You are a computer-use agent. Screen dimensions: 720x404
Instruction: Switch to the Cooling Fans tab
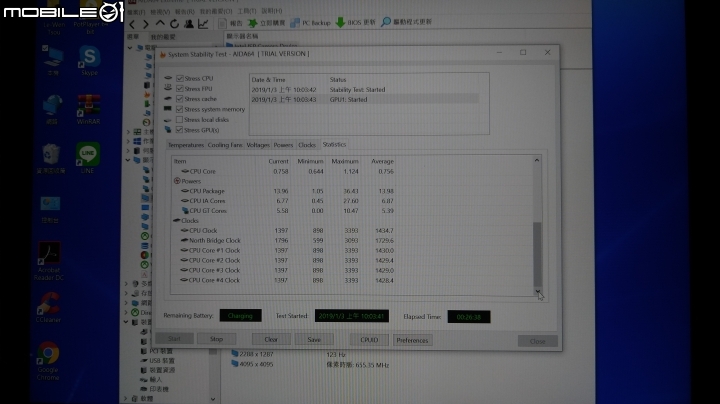click(225, 145)
